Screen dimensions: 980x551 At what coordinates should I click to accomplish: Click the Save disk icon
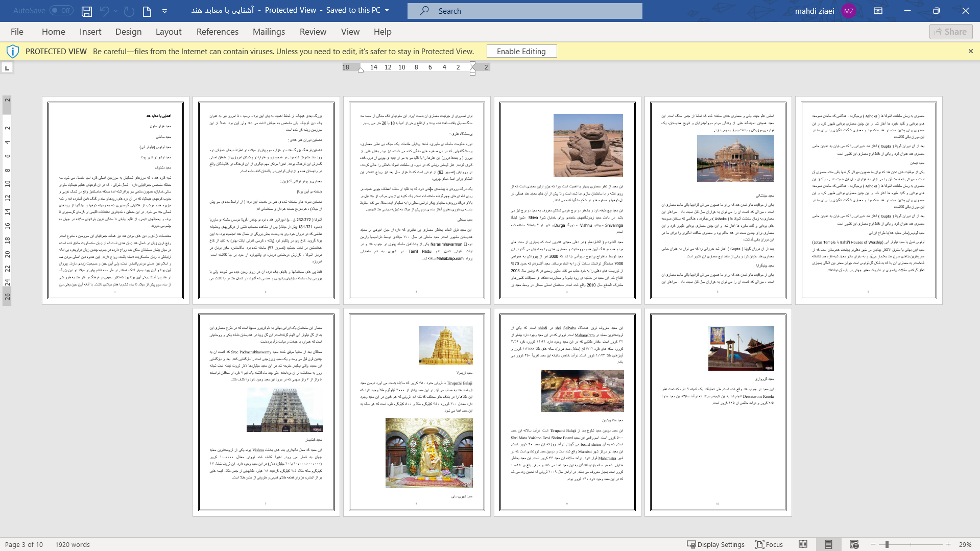[x=87, y=11]
